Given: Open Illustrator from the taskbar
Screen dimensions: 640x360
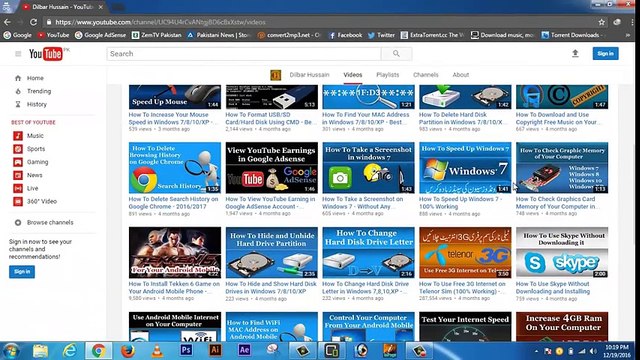Looking at the screenshot, I should coord(215,350).
